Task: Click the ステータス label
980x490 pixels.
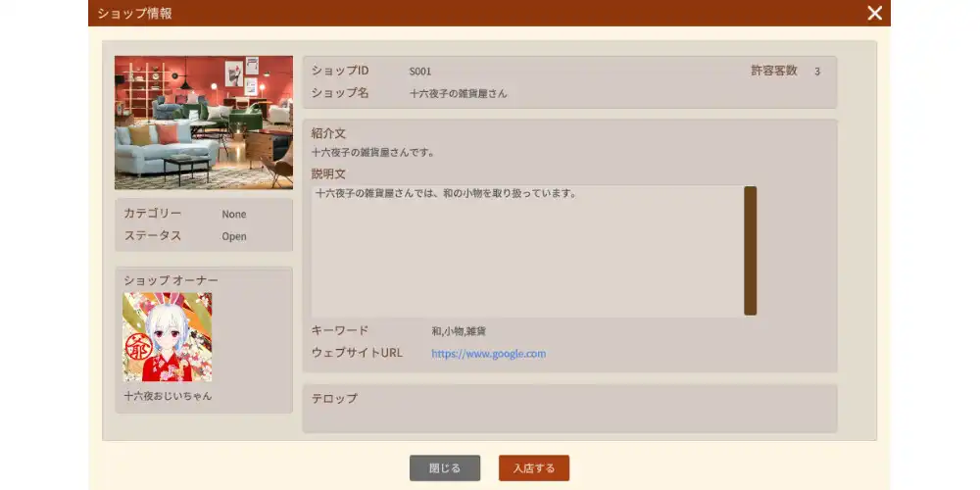Action: [x=153, y=235]
